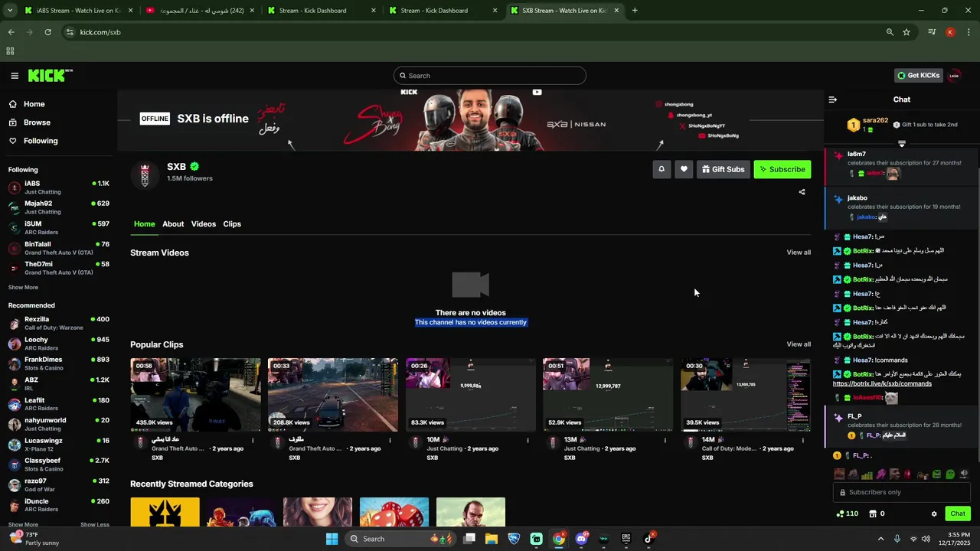Open the Slots & Casino dice category thumbnail
The image size is (980, 551).
[394, 512]
